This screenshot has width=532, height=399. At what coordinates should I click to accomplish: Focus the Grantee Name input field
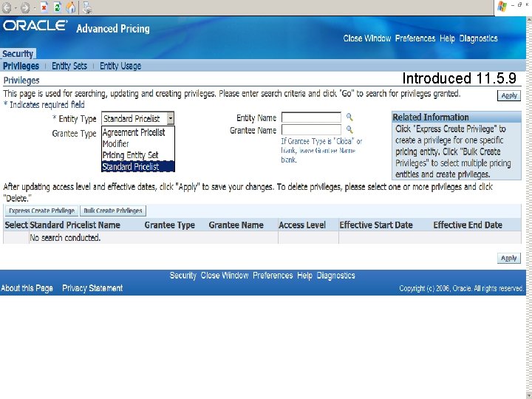coord(311,129)
